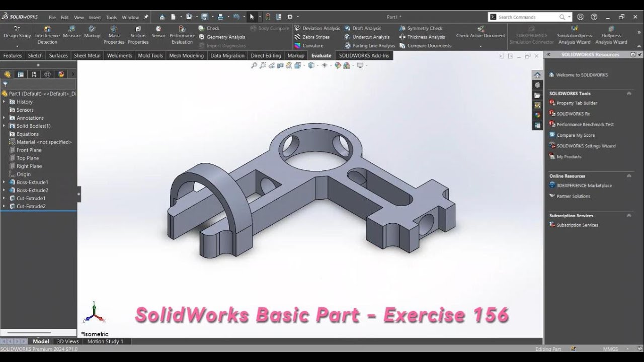Open the File menu
Image resolution: width=644 pixels, height=362 pixels.
pyautogui.click(x=52, y=17)
